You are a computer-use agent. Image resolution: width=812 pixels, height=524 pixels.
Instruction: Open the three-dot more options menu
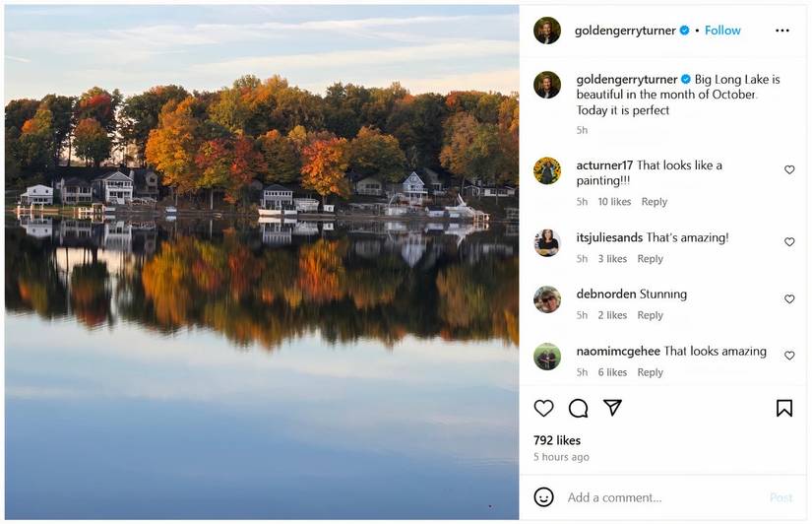[782, 31]
